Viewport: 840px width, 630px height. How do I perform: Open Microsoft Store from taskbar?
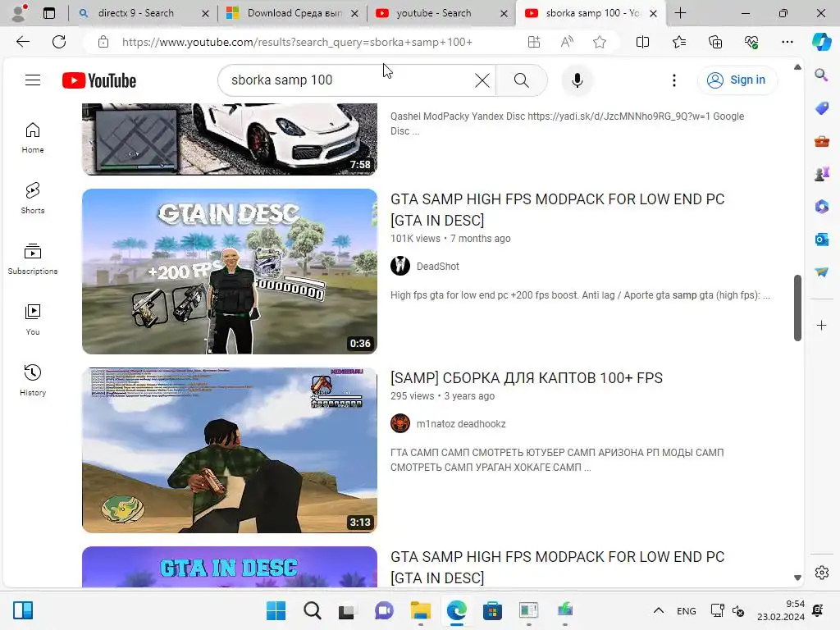click(x=492, y=610)
